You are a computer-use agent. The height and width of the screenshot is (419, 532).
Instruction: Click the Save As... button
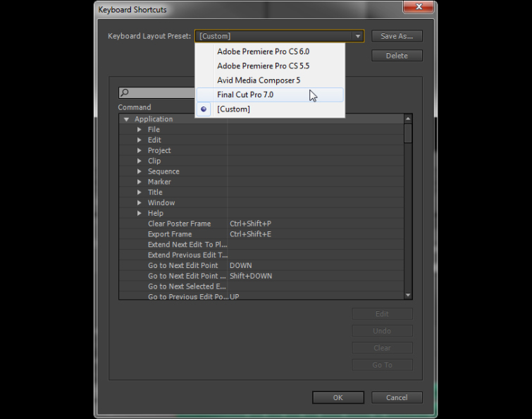(397, 36)
